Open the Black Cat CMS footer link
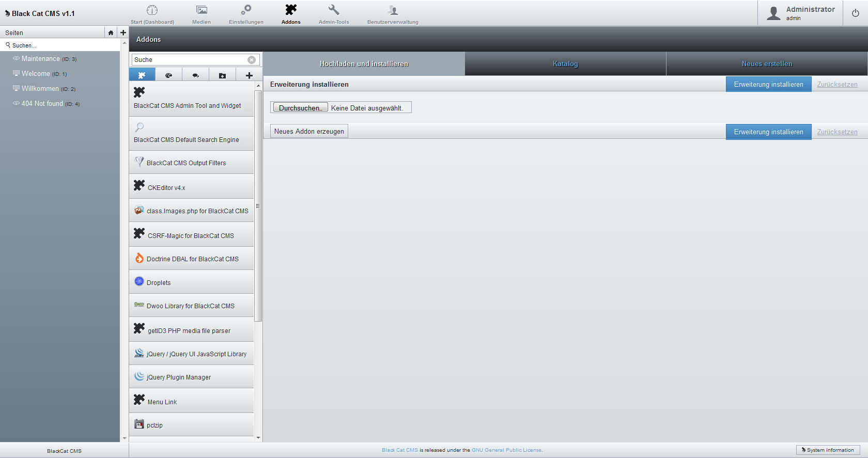This screenshot has height=458, width=868. point(399,450)
